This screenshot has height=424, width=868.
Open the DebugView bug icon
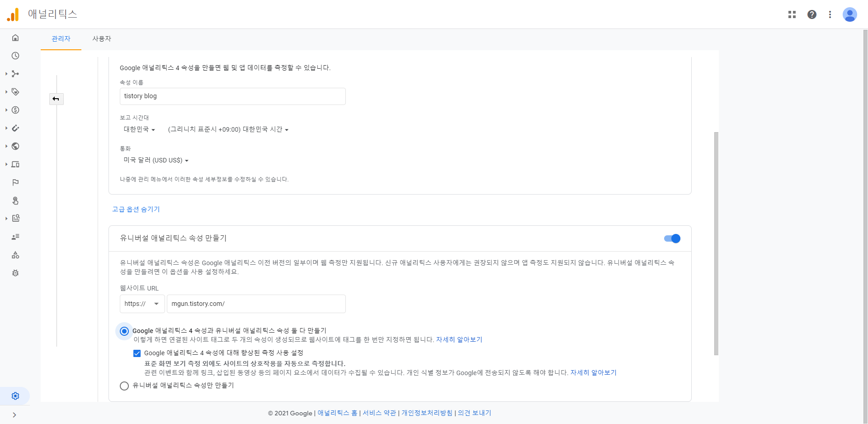coord(15,273)
